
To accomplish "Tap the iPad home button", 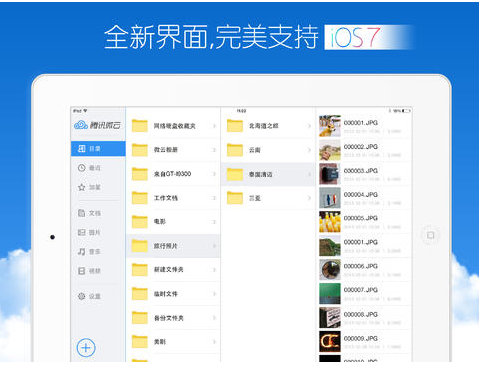I will point(431,235).
